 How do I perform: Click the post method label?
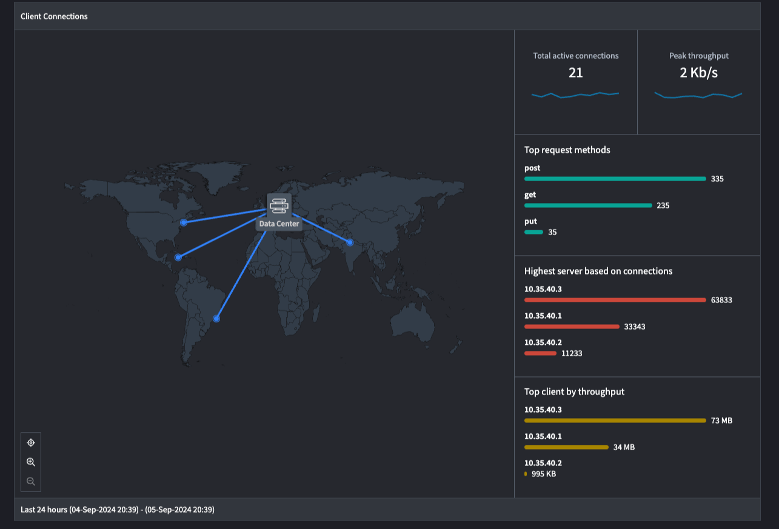(x=532, y=168)
